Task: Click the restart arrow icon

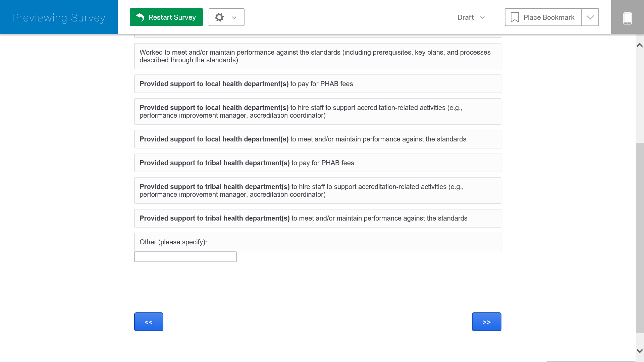Action: [x=140, y=17]
